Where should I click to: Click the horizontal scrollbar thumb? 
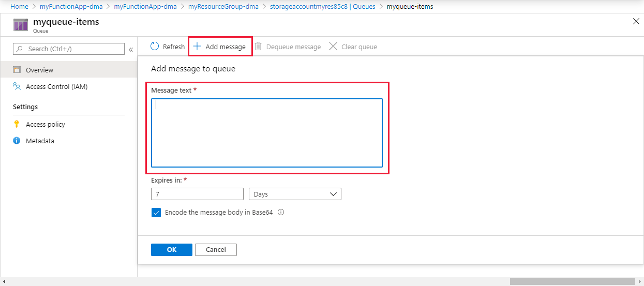click(572, 281)
